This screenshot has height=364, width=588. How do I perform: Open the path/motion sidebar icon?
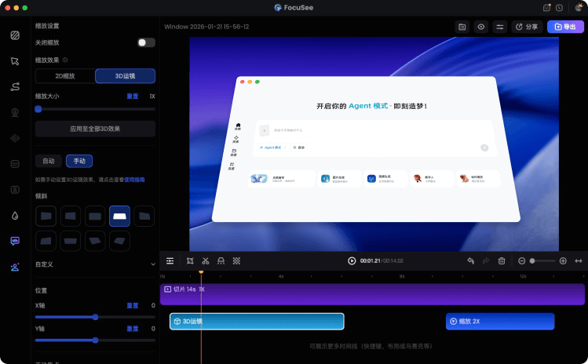15,86
